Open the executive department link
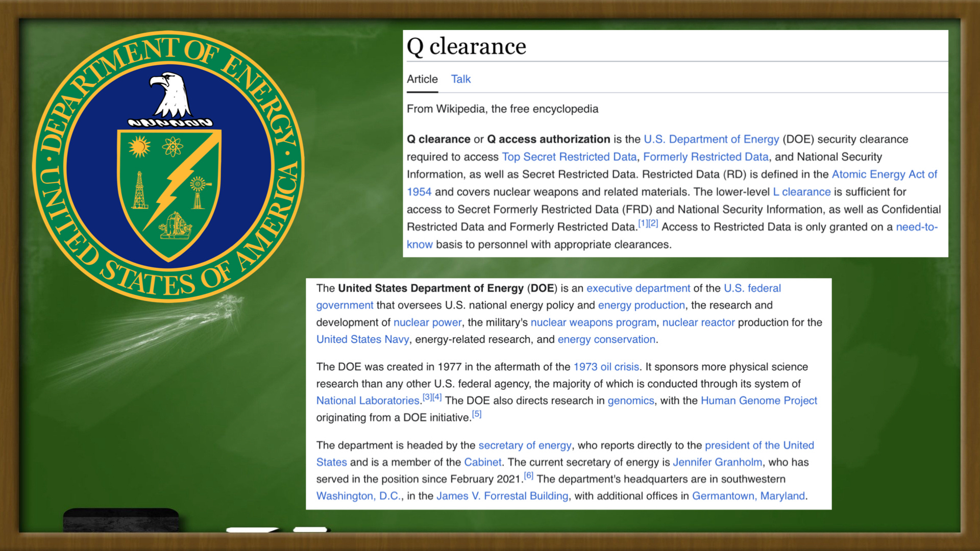980x551 pixels. (x=638, y=288)
